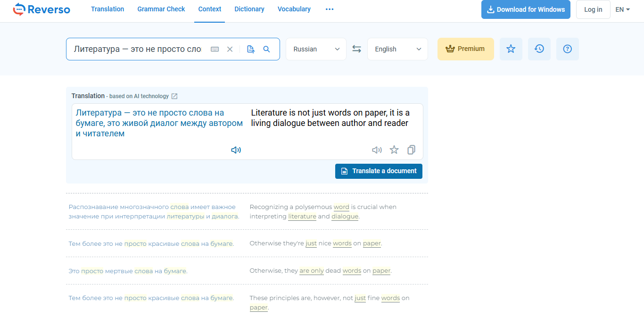Screen dimensions: 644x318
Task: Open search history clock icon
Action: pos(539,49)
